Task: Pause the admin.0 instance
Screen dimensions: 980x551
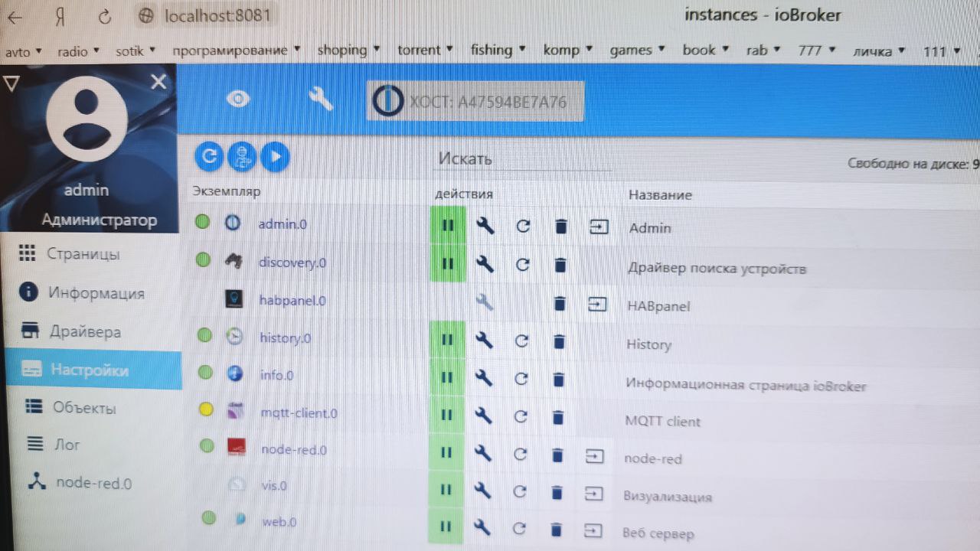Action: pyautogui.click(x=449, y=226)
